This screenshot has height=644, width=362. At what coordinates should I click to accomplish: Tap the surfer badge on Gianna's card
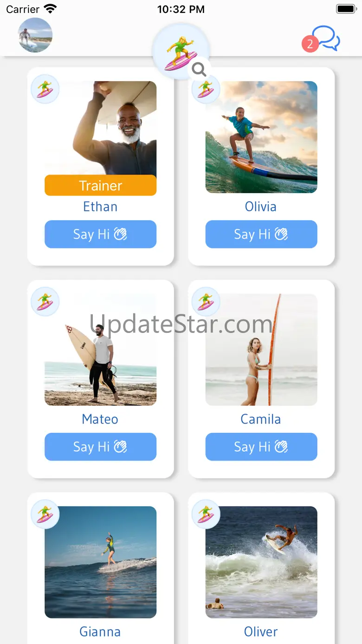point(45,514)
